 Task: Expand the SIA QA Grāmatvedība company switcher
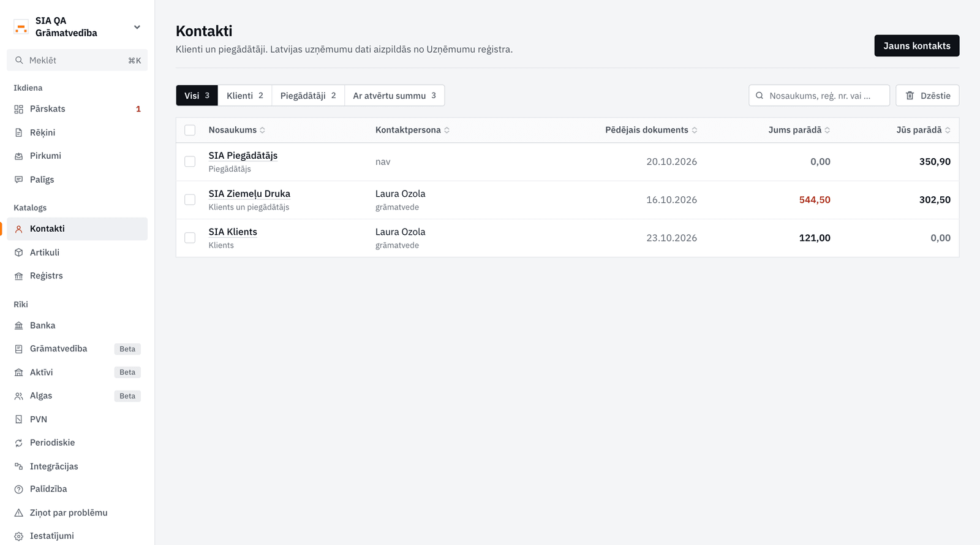[77, 27]
